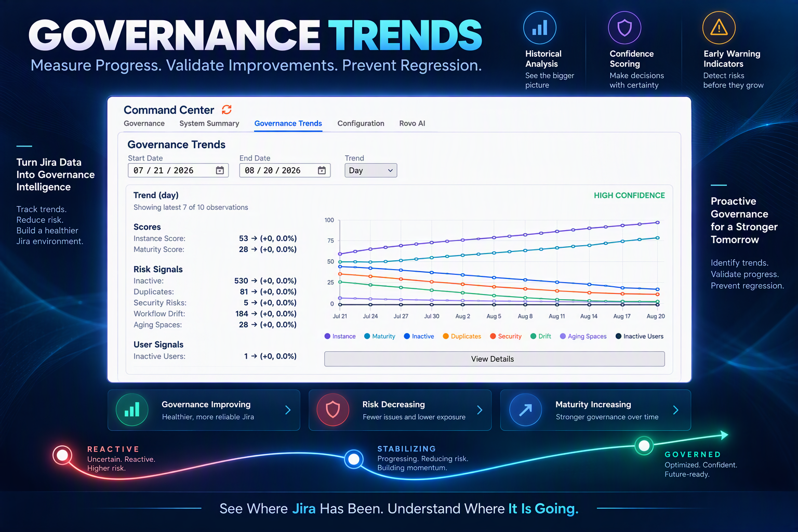Click the Command Center heading
This screenshot has width=798, height=532.
(169, 110)
